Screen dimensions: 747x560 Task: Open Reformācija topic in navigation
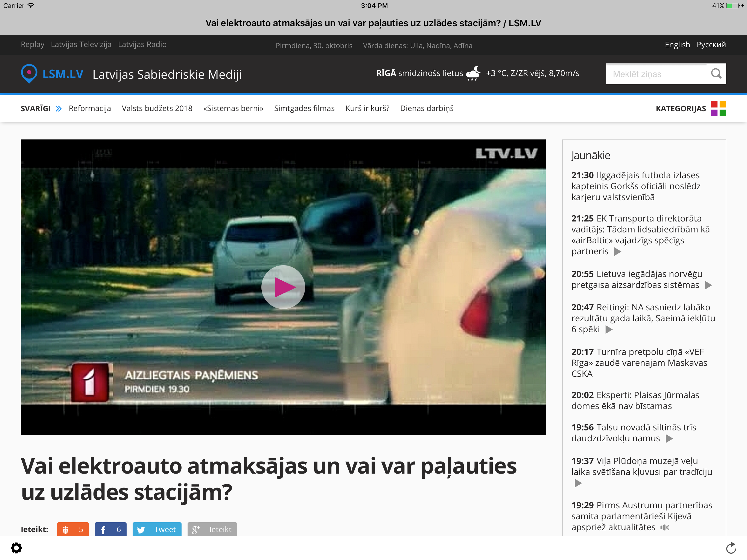(90, 109)
